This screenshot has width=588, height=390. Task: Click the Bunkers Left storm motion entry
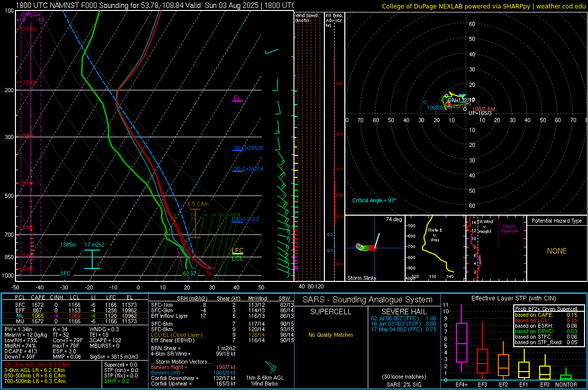tap(193, 373)
